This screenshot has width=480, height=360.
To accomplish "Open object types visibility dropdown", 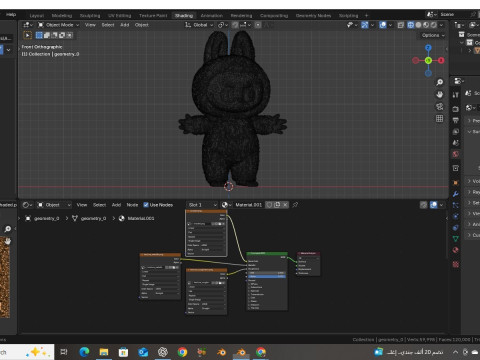I will pyautogui.click(x=352, y=25).
